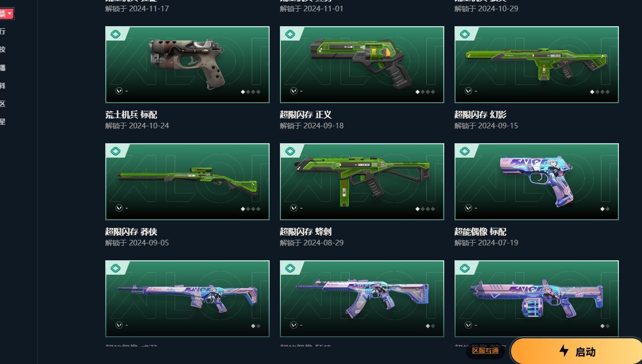Launch the game with the 启动 button
The width and height of the screenshot is (642, 364).
(576, 351)
